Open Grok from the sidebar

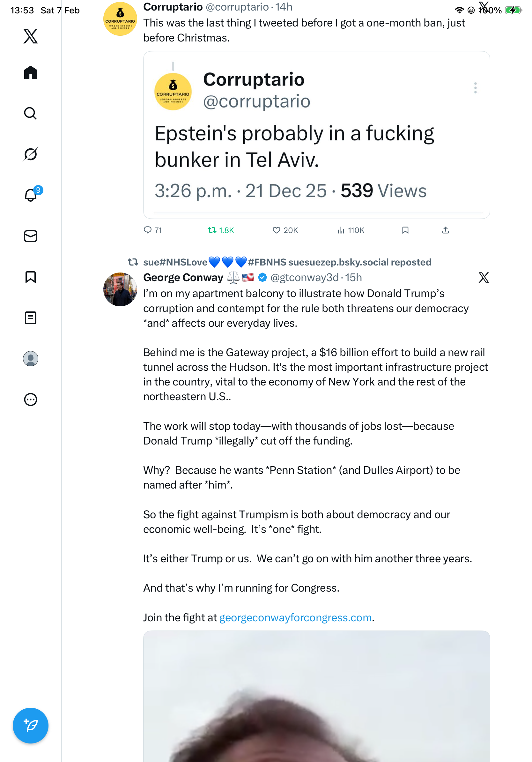[31, 154]
